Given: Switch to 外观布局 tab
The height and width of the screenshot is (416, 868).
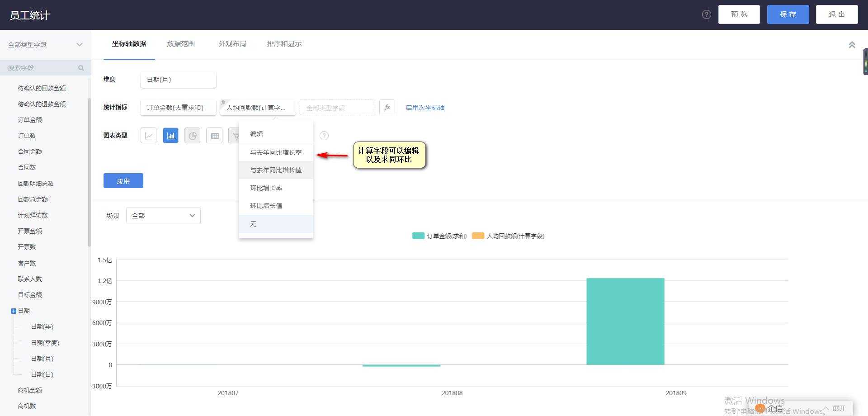Looking at the screenshot, I should click(232, 44).
